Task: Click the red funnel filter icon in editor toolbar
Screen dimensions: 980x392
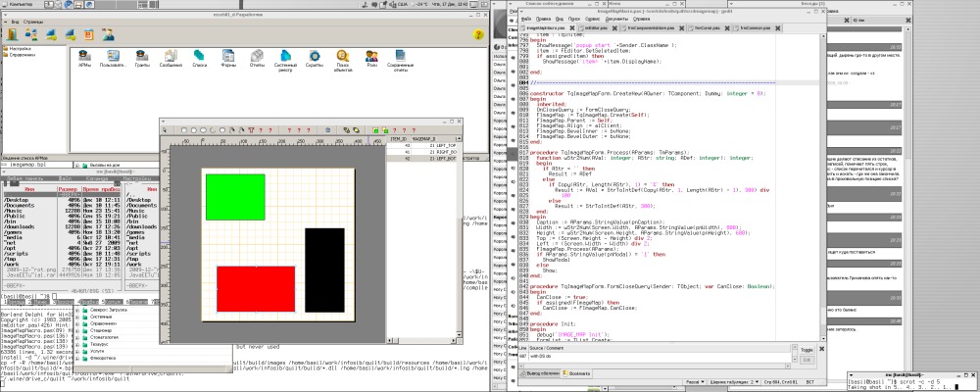Action: (251, 130)
